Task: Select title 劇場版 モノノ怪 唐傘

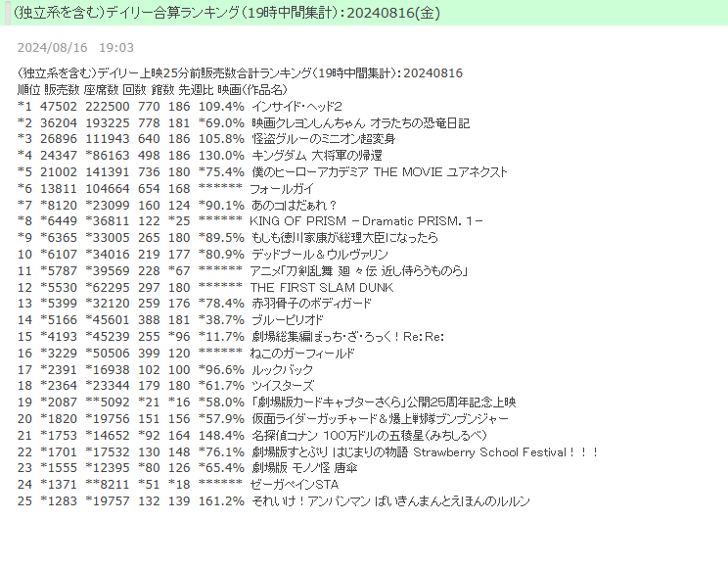Action: click(304, 468)
